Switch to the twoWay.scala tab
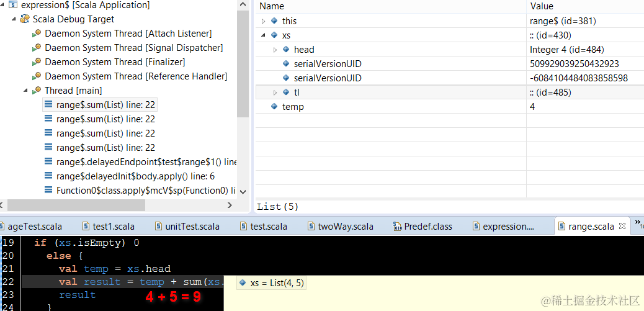 coord(346,227)
